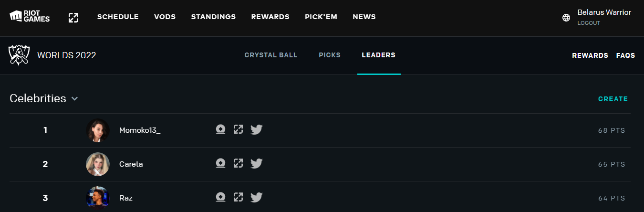Open the Schedule menu item

click(118, 17)
